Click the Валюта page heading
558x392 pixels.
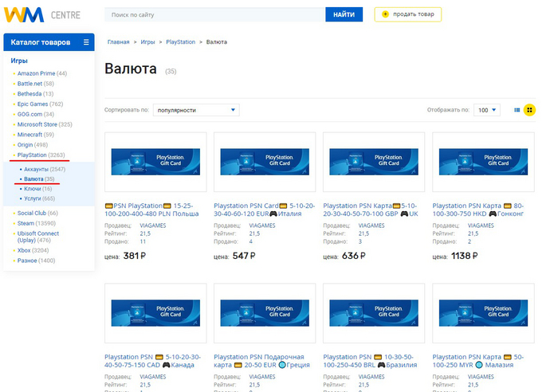click(x=131, y=69)
